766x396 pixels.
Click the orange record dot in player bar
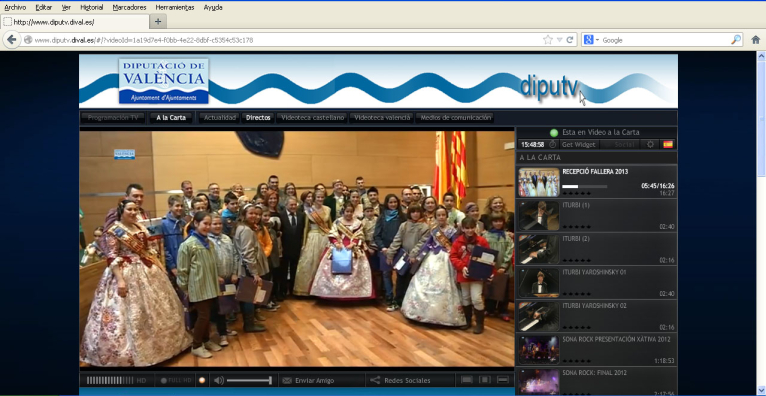(x=202, y=380)
